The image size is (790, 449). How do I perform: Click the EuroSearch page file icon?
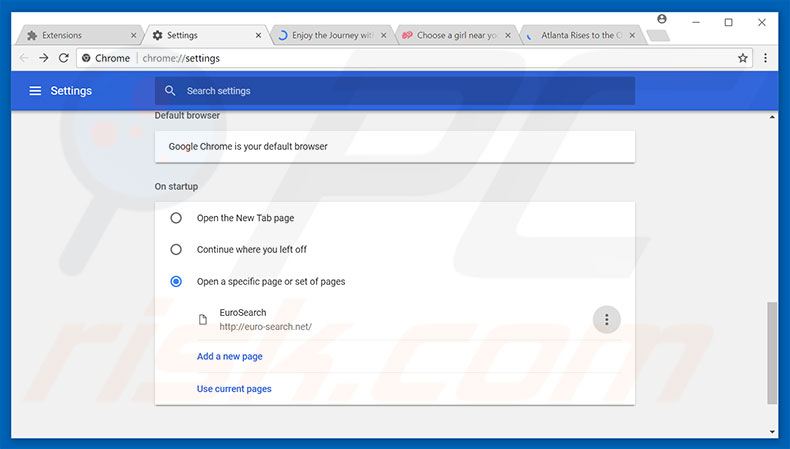pyautogui.click(x=203, y=319)
